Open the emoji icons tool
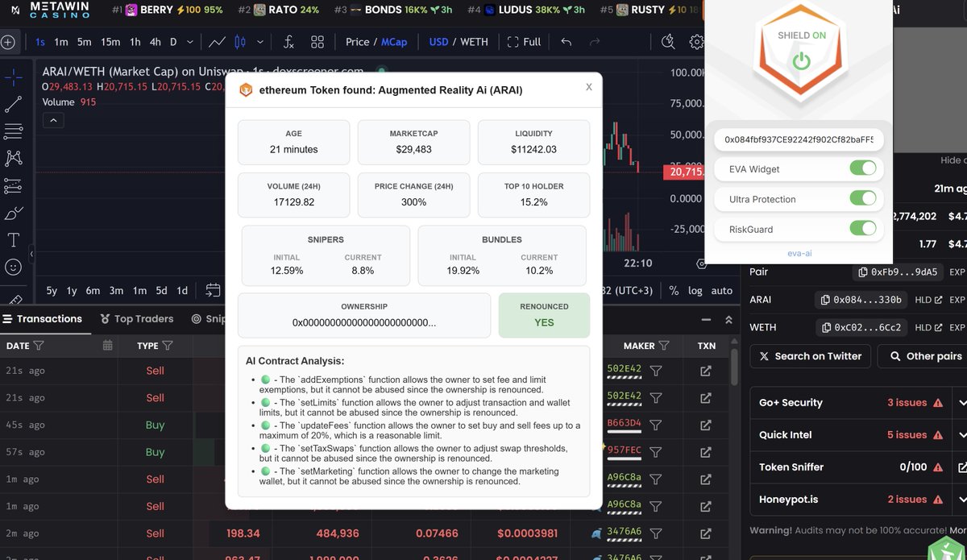Viewport: 967px width, 560px height. click(13, 266)
